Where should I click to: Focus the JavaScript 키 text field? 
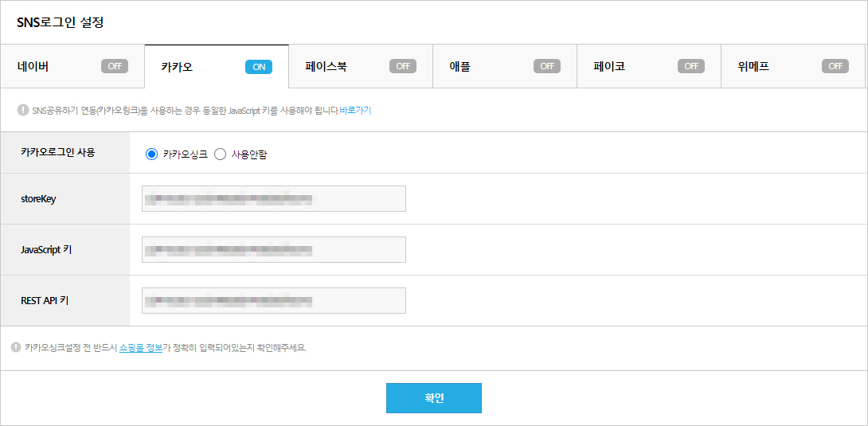[x=273, y=250]
